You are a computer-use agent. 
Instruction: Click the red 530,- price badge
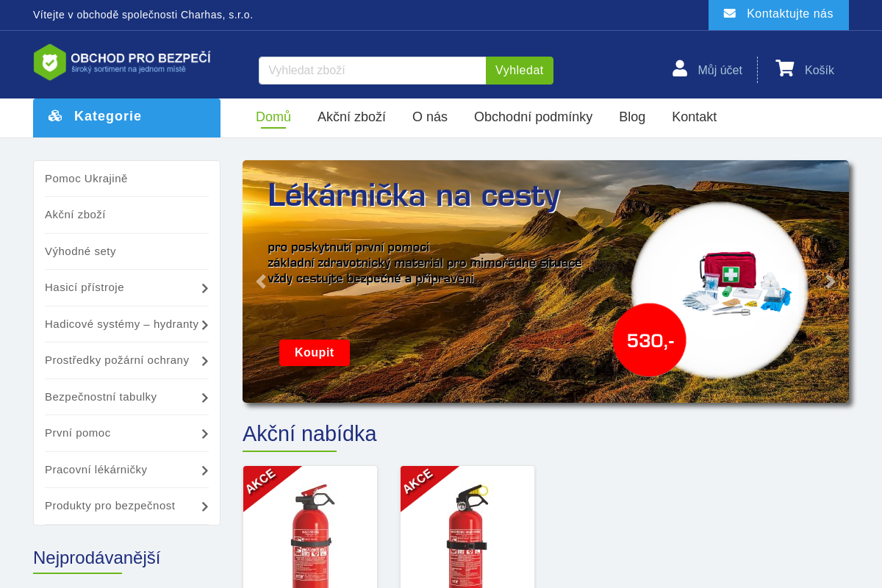[x=649, y=340]
